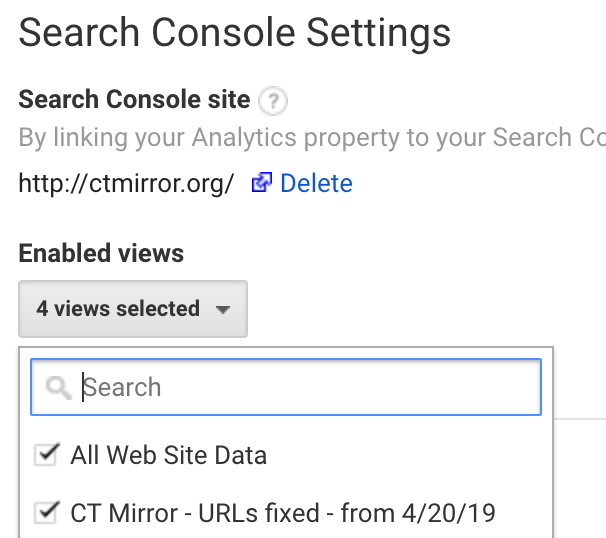Click the 4 views selected label text
Viewport: 606px width, 538px height.
tap(118, 308)
